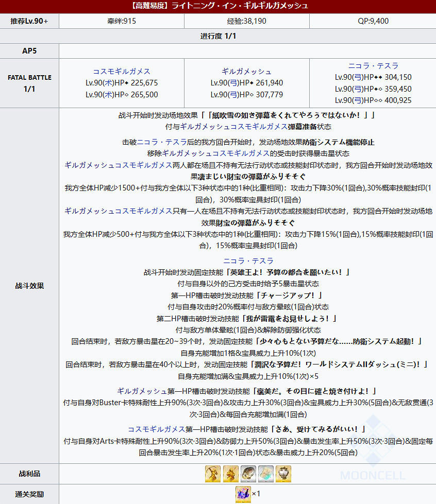The image size is (436, 504).
Task: Select the 战利品 row label
Action: tap(29, 474)
